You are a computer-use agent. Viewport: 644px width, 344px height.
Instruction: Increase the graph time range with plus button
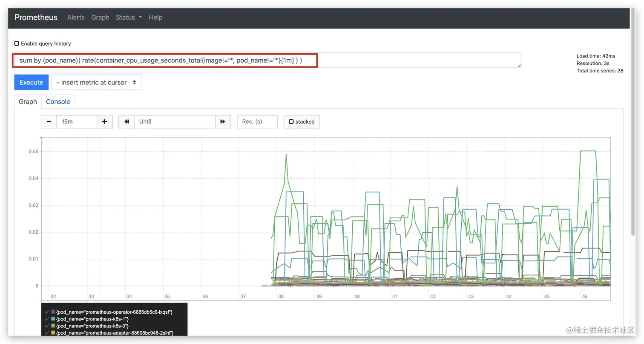[105, 121]
